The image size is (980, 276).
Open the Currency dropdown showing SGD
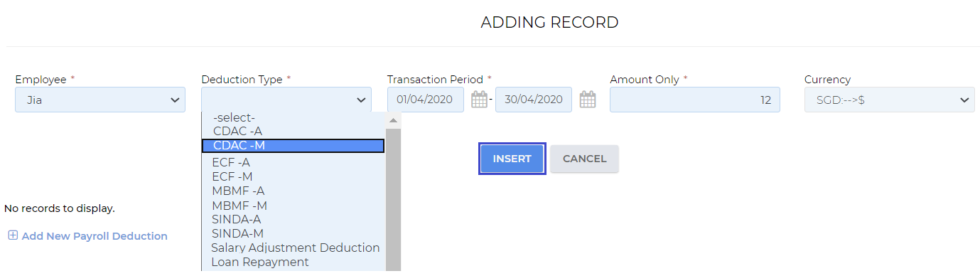click(x=890, y=100)
